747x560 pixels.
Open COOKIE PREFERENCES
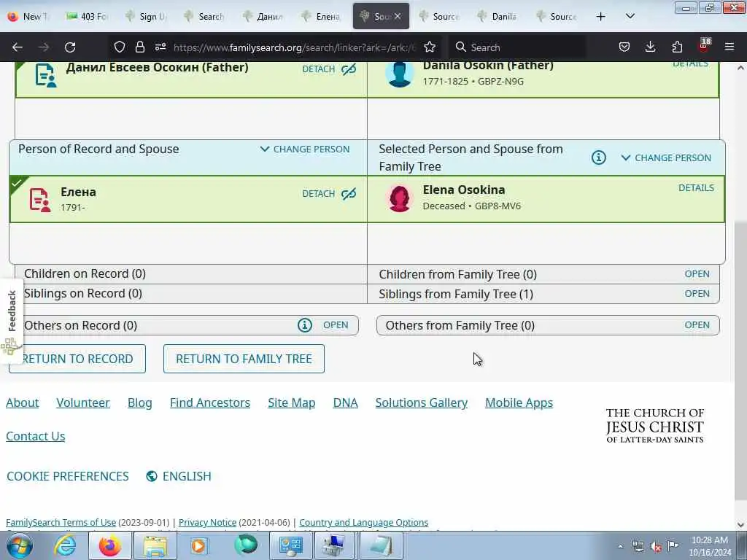pyautogui.click(x=68, y=476)
